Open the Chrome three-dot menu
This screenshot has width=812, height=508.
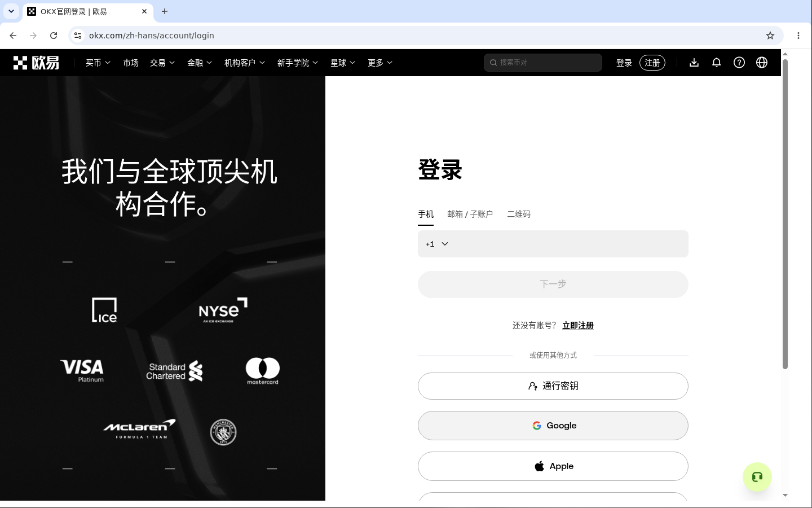(798, 36)
